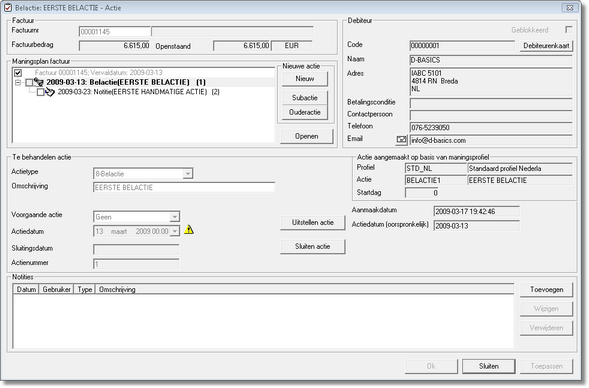Click the Startdag field

point(422,193)
